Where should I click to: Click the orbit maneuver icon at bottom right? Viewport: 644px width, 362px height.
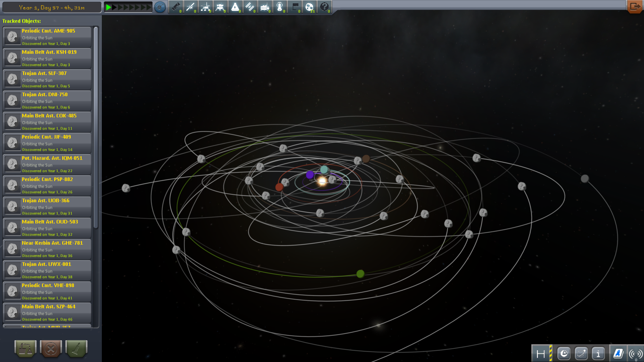(x=581, y=353)
